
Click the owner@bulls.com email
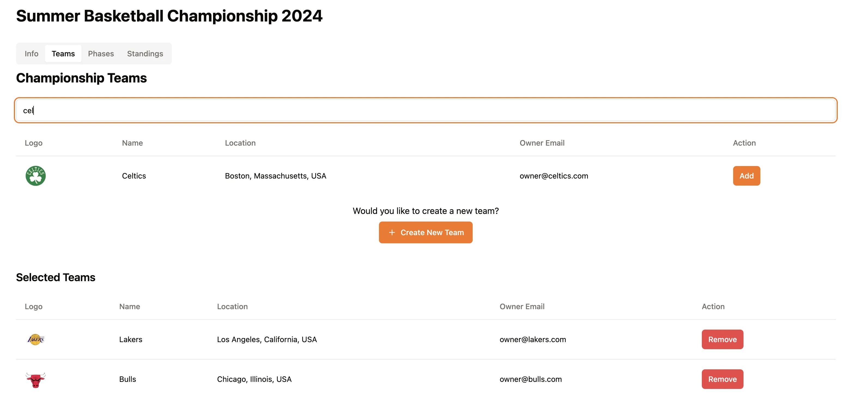[531, 379]
